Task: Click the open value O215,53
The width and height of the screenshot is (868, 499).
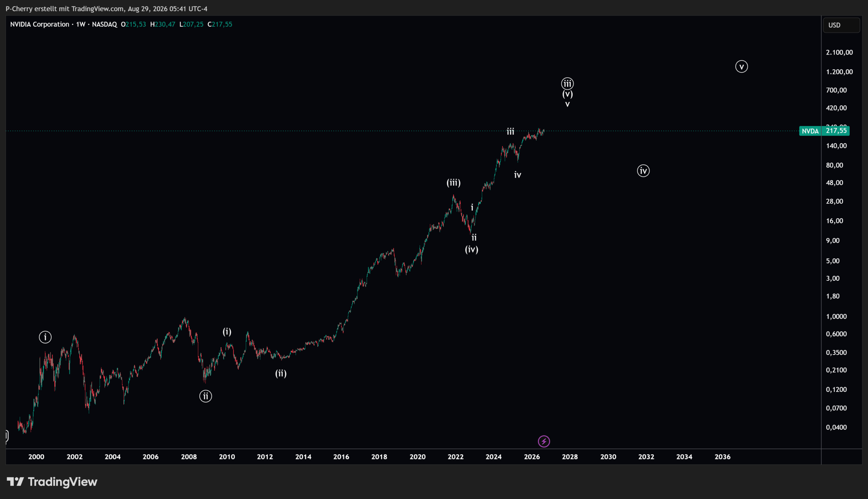Action: point(133,24)
